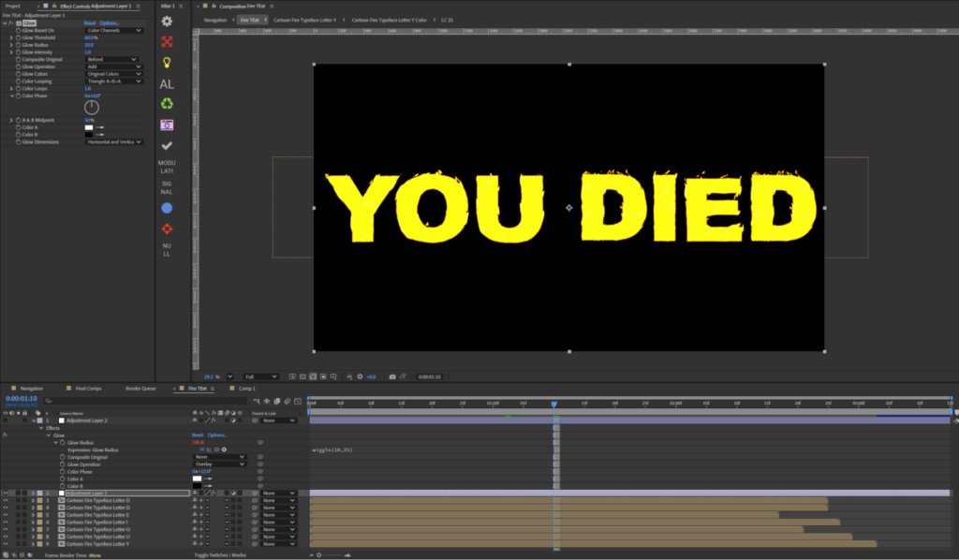Screen dimensions: 959x560
Task: Open Color B swatch in Effect Controls
Action: coord(89,135)
